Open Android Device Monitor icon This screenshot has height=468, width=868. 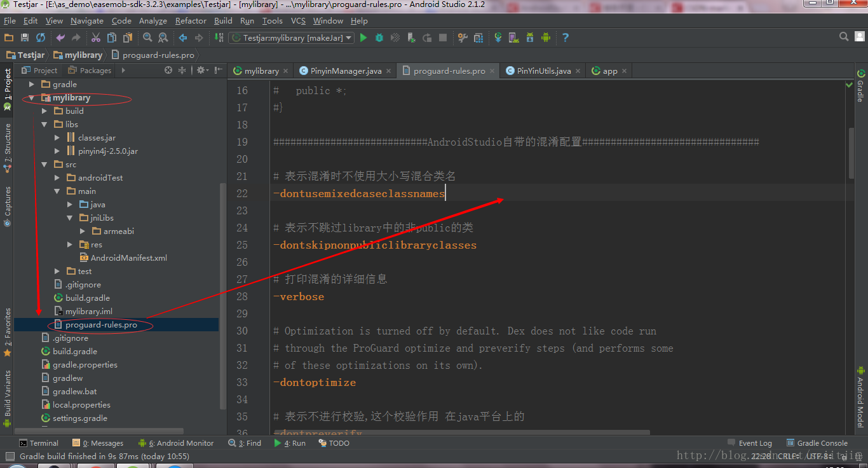546,38
